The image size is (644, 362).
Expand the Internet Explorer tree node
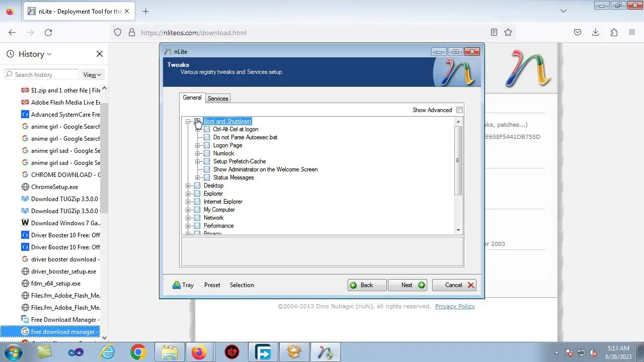(x=188, y=202)
